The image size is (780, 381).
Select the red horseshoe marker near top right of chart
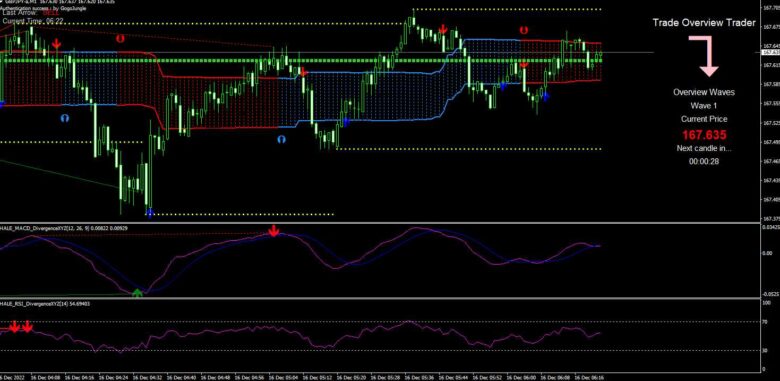point(523,30)
